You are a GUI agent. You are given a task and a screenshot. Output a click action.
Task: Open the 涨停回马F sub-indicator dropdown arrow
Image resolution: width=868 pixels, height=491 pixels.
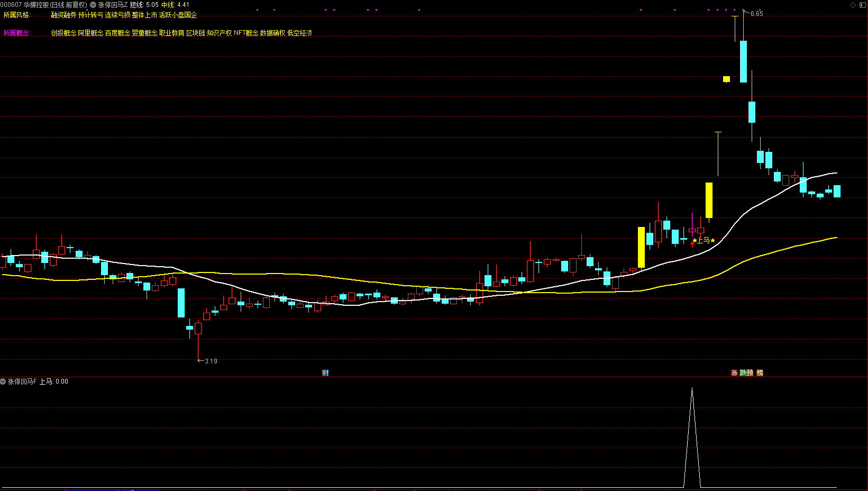tap(3, 381)
